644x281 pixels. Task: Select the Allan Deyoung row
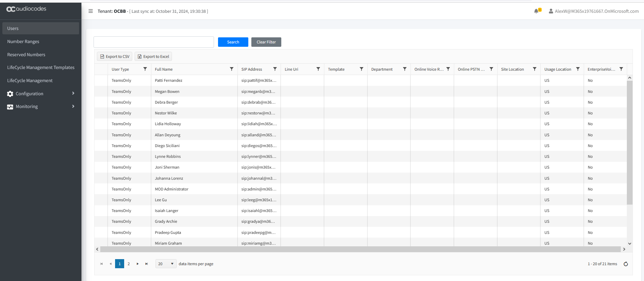click(x=360, y=135)
